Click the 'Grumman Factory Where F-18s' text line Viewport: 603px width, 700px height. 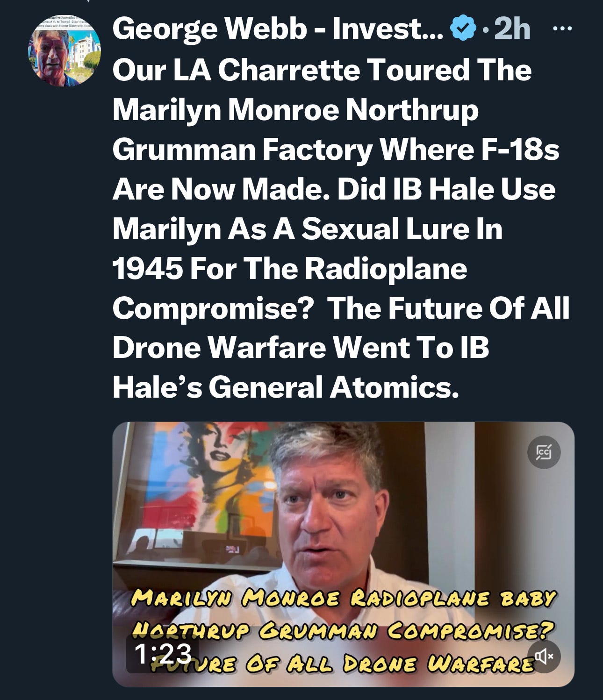(x=336, y=150)
